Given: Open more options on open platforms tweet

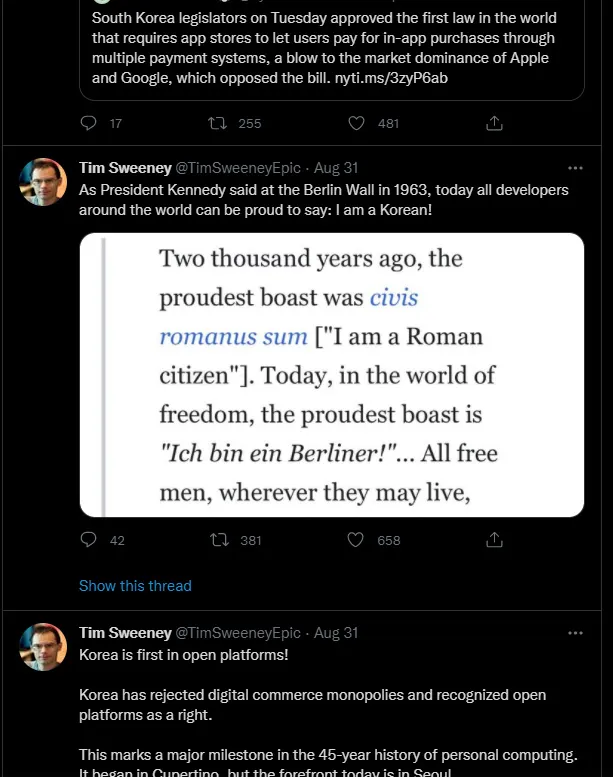Looking at the screenshot, I should pos(575,633).
